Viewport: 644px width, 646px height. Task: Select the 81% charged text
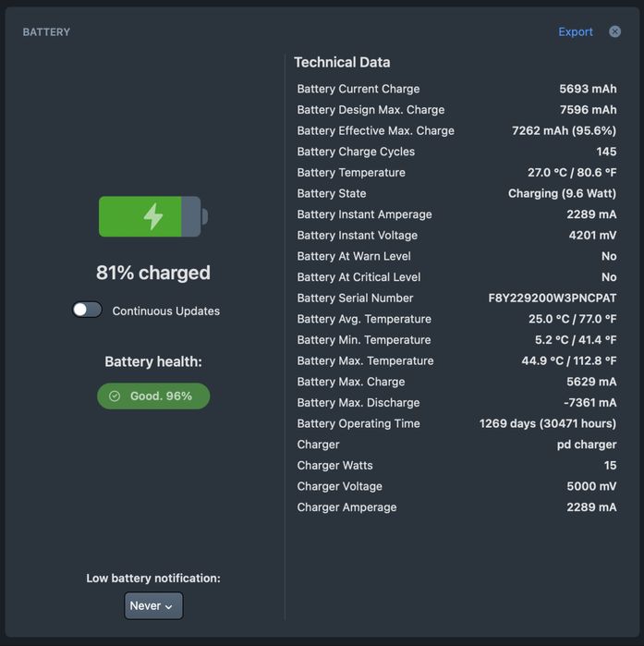click(153, 273)
